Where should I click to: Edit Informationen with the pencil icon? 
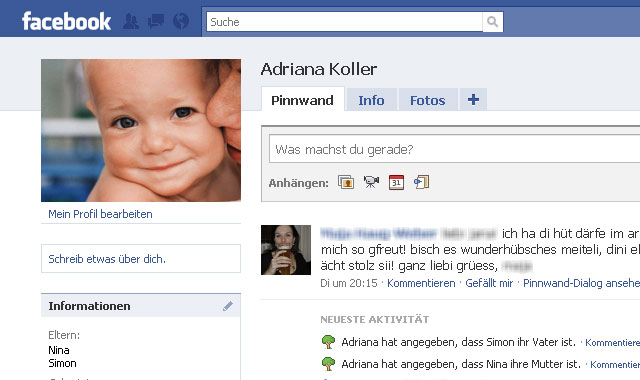228,306
